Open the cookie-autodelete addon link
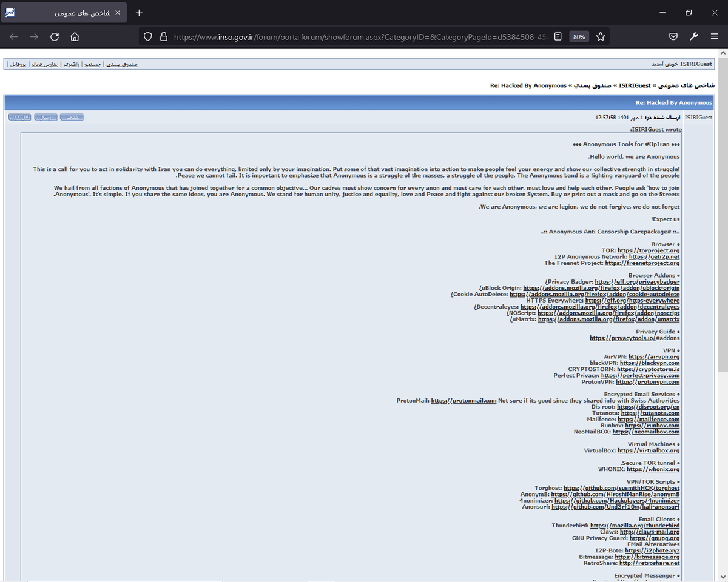 pos(595,295)
